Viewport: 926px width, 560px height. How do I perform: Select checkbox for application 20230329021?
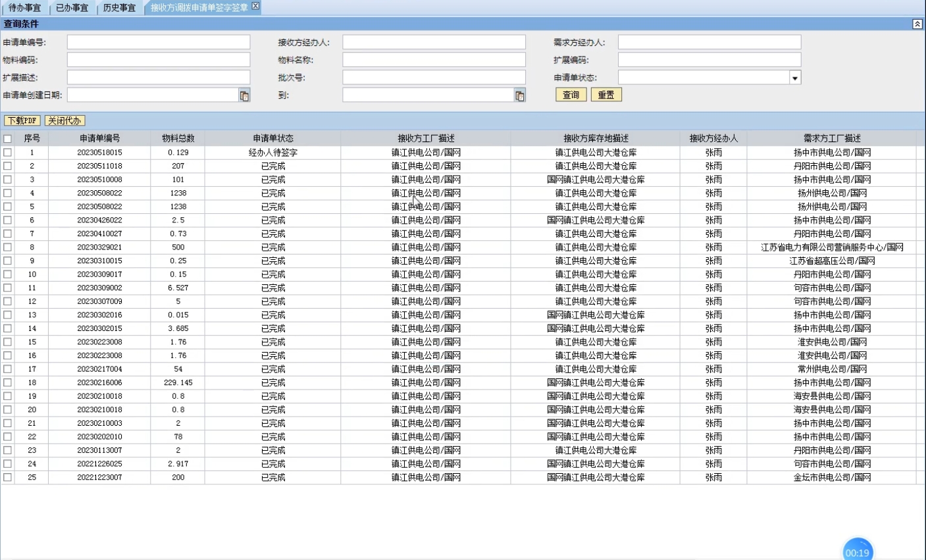pos(8,247)
